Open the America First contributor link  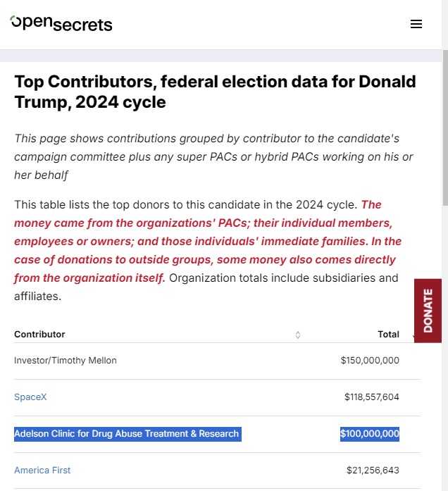(42, 471)
